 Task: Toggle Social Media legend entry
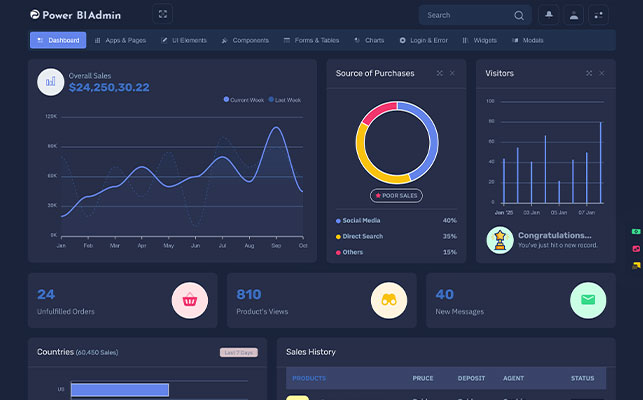(x=362, y=220)
